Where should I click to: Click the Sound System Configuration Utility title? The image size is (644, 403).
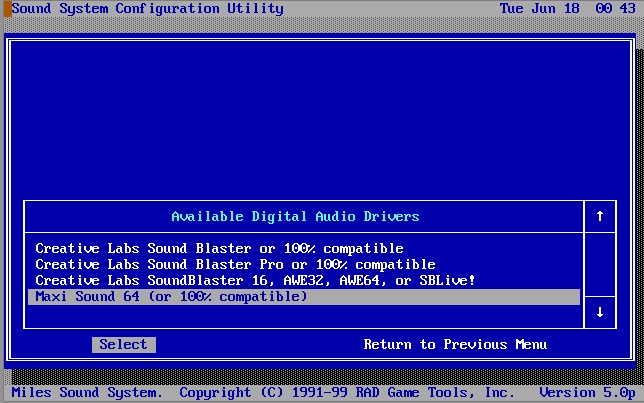tap(147, 9)
